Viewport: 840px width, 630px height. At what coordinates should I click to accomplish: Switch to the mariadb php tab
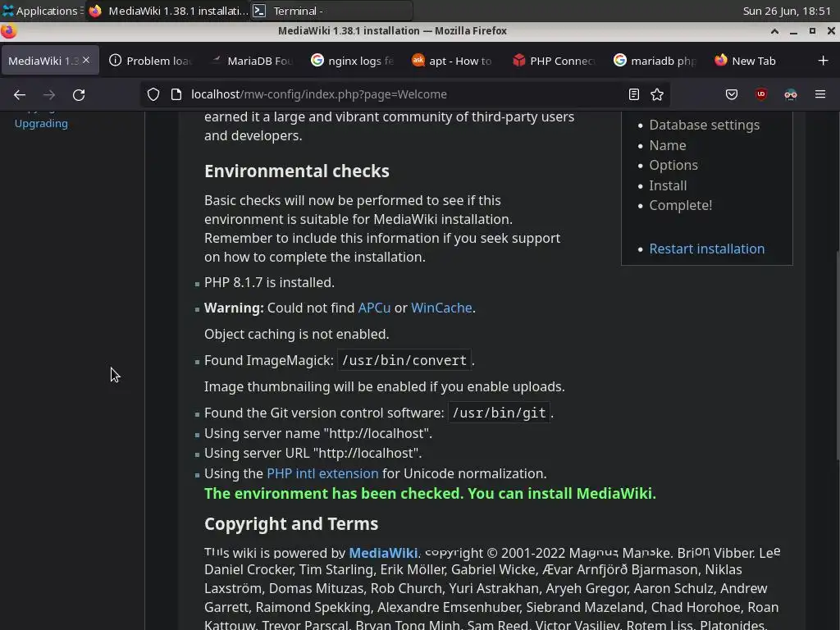pos(655,61)
